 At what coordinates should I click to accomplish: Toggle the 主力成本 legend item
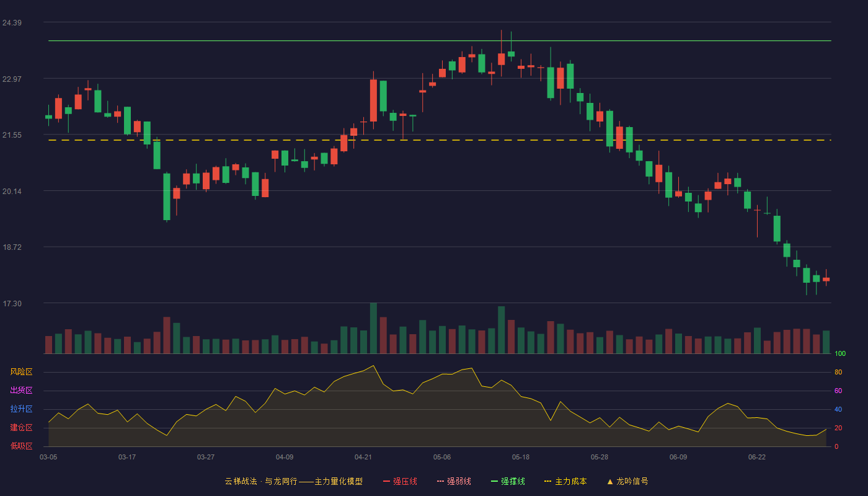[x=565, y=481]
